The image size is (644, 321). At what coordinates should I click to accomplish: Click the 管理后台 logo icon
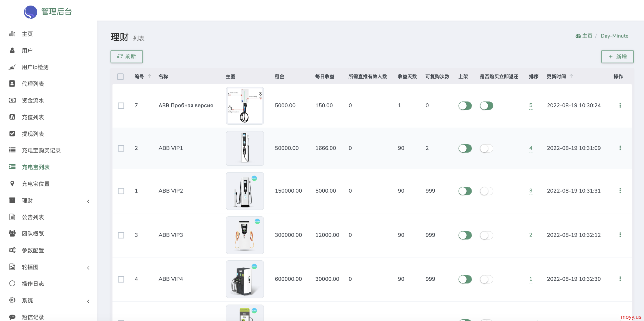(x=31, y=12)
